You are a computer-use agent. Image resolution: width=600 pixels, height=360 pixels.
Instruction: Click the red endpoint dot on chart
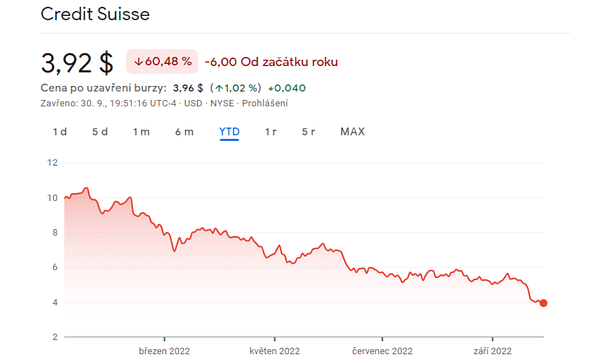tap(543, 303)
